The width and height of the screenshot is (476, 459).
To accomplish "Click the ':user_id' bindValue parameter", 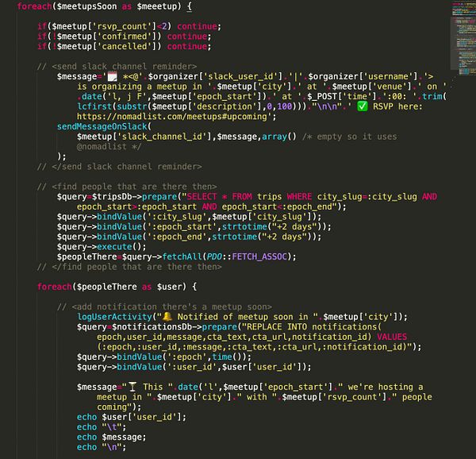I will (x=192, y=367).
